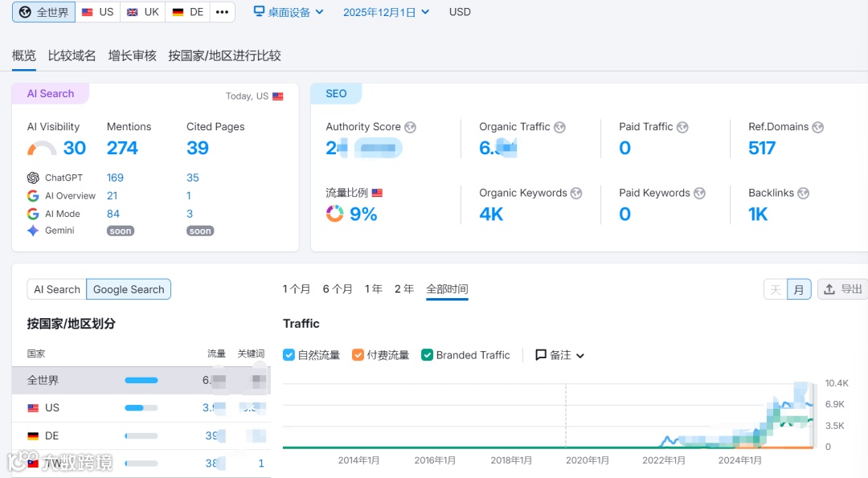Open the 增长审核 tab
This screenshot has width=868, height=478.
point(133,56)
